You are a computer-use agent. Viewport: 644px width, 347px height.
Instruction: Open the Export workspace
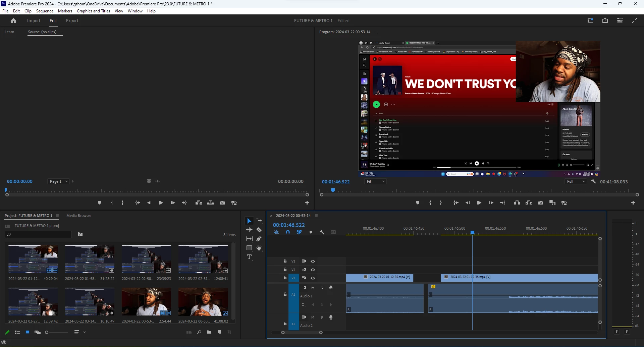72,21
